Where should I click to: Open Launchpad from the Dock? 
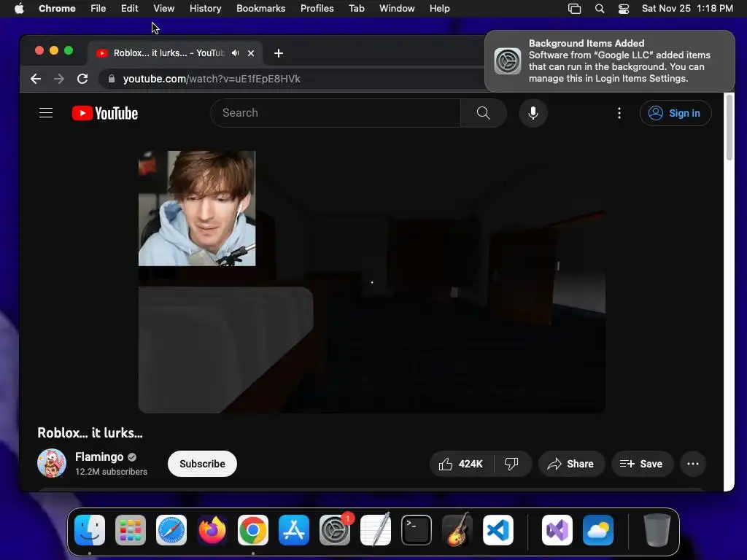pos(131,530)
